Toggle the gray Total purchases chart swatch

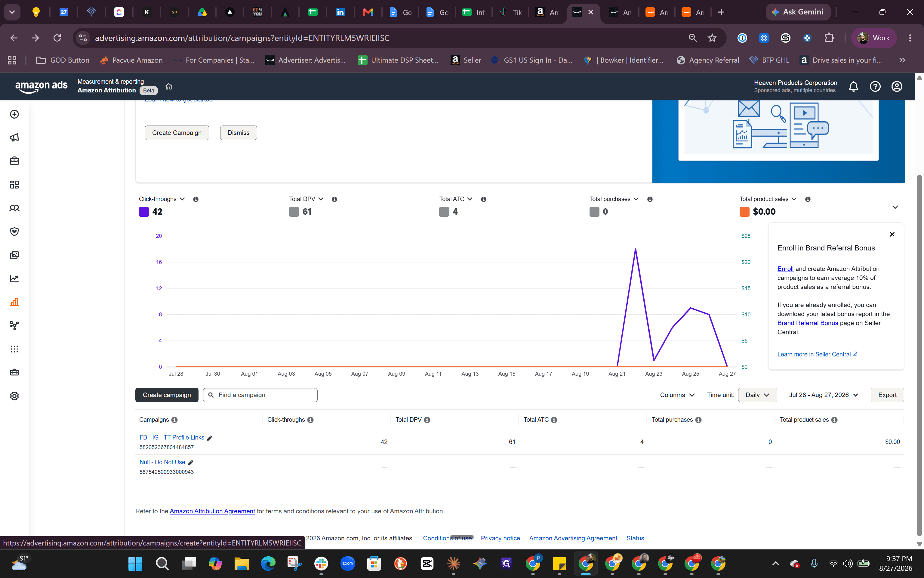click(594, 212)
